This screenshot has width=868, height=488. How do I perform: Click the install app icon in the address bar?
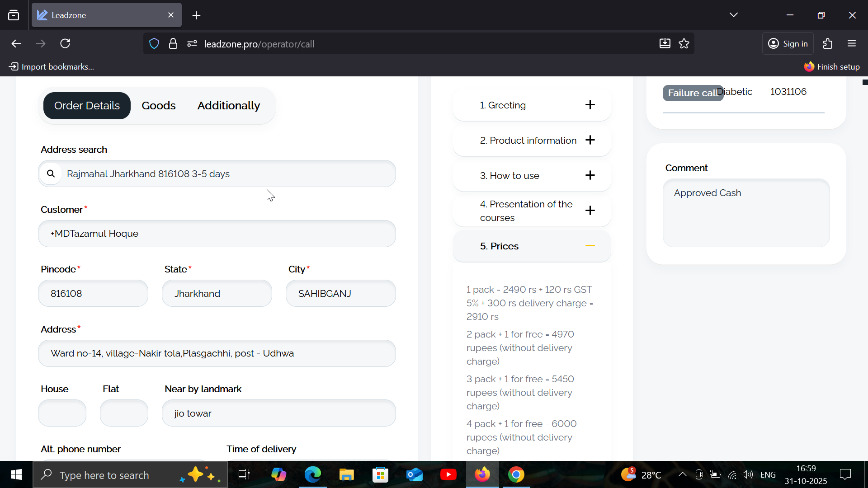pyautogui.click(x=665, y=44)
